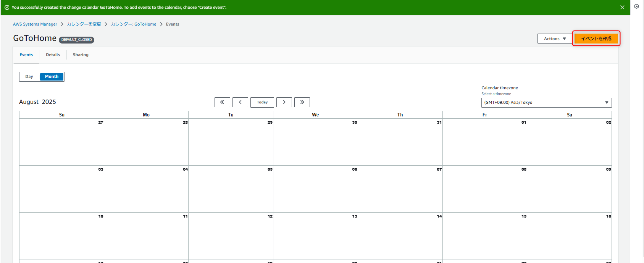644x263 pixels.
Task: Open AWS Systems Manager breadcrumb link
Action: (35, 24)
